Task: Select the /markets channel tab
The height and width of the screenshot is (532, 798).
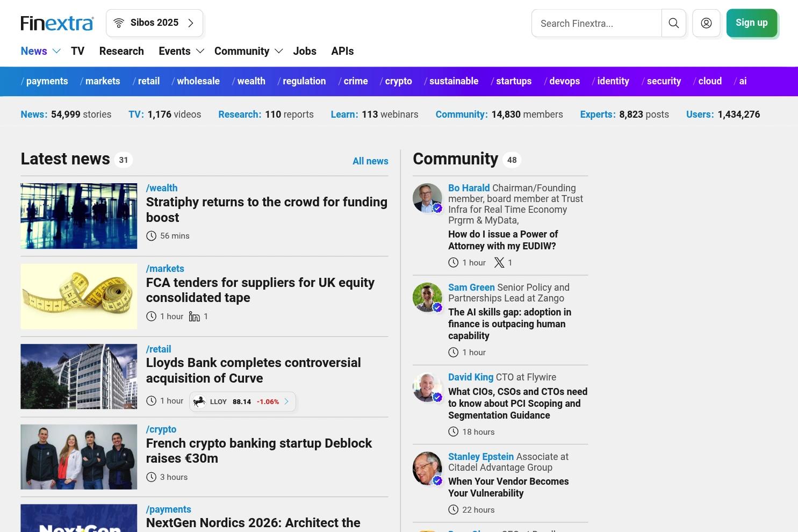Action: point(100,81)
